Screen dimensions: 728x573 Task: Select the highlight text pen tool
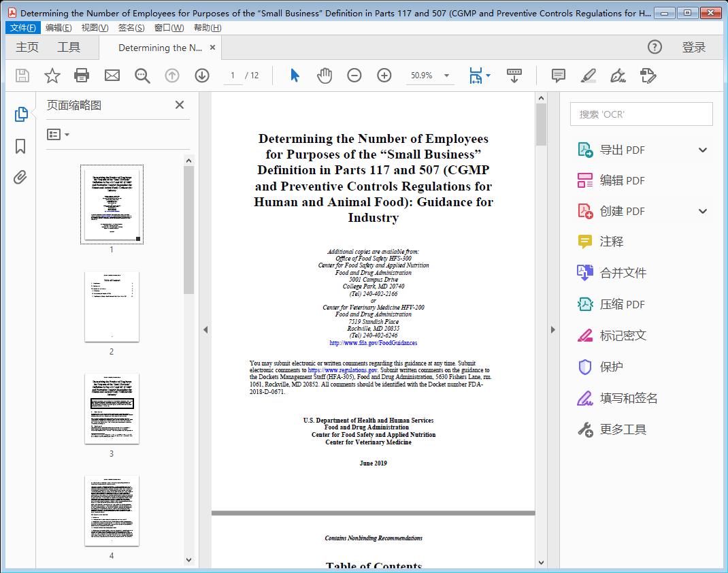tap(589, 76)
